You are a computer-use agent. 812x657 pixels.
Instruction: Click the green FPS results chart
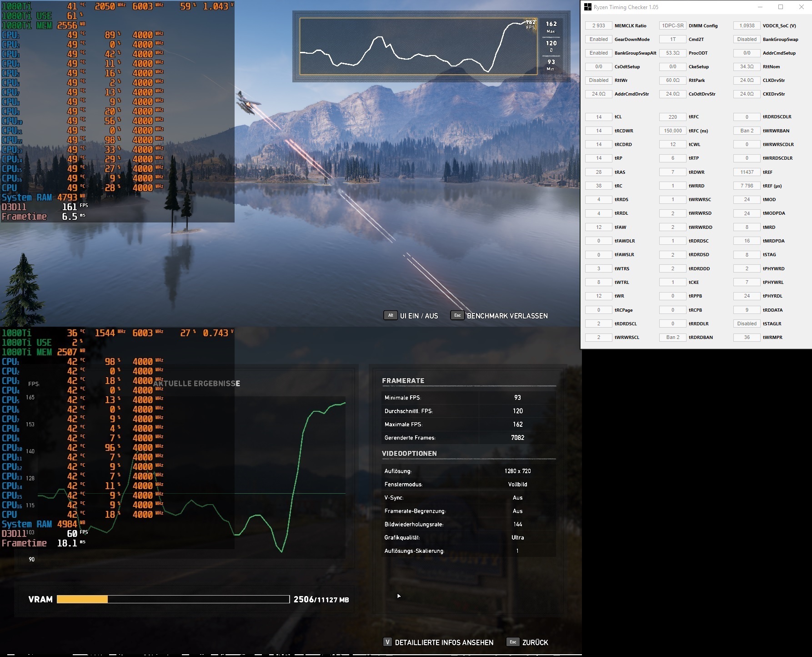[191, 477]
